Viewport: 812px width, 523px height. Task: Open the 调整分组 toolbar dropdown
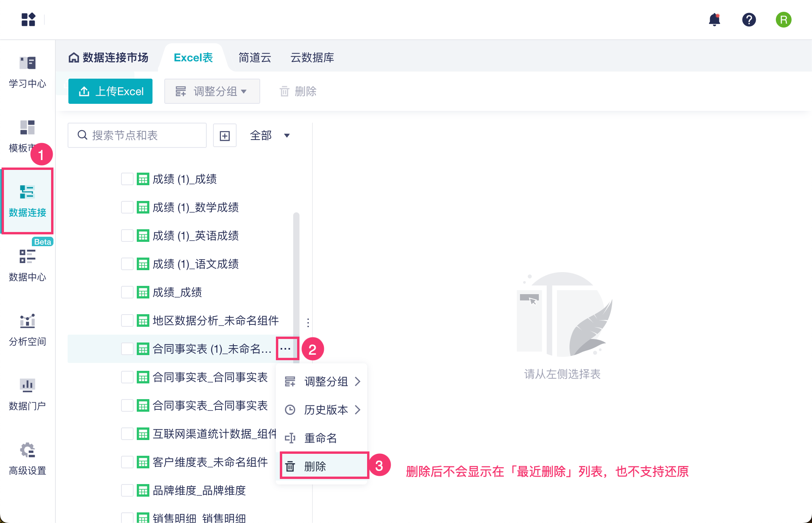coord(212,91)
